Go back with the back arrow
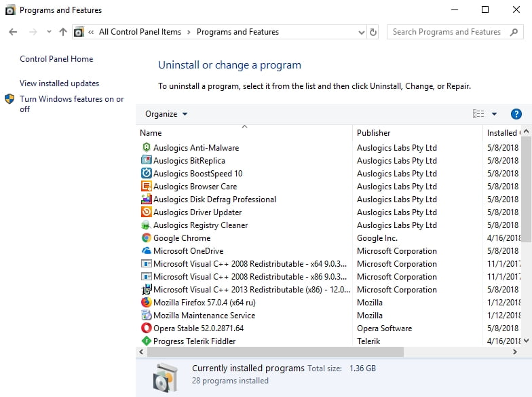532x397 pixels. [13, 32]
